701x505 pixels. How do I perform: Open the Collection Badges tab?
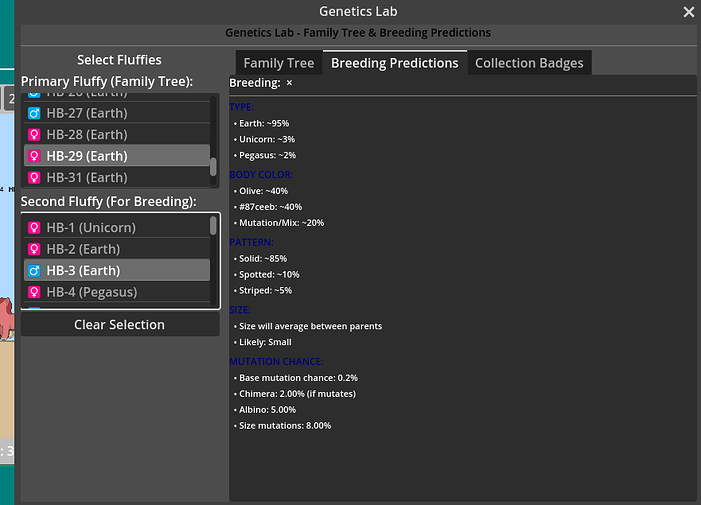(529, 63)
